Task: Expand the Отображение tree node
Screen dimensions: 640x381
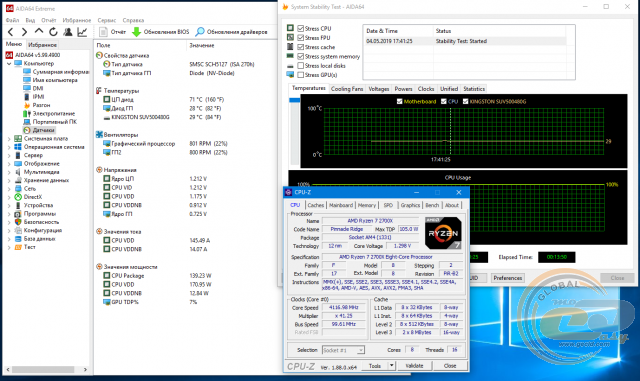Action: click(9, 164)
